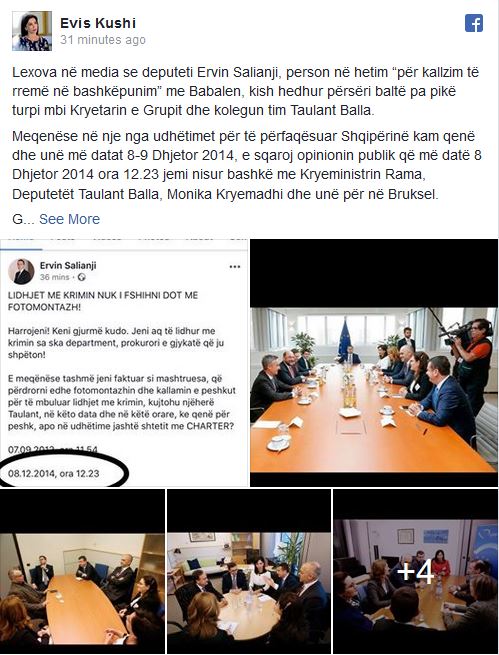Click the LIDHJET ME KRIMIN headline text

coord(103,301)
